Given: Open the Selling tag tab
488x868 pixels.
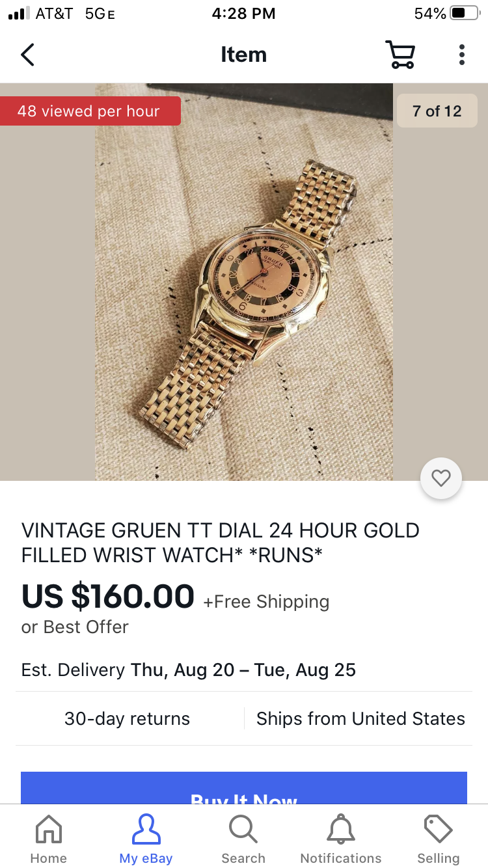Looking at the screenshot, I should pyautogui.click(x=439, y=839).
